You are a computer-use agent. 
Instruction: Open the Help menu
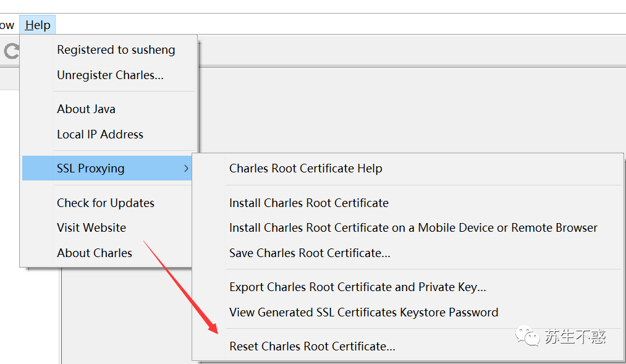pyautogui.click(x=38, y=25)
